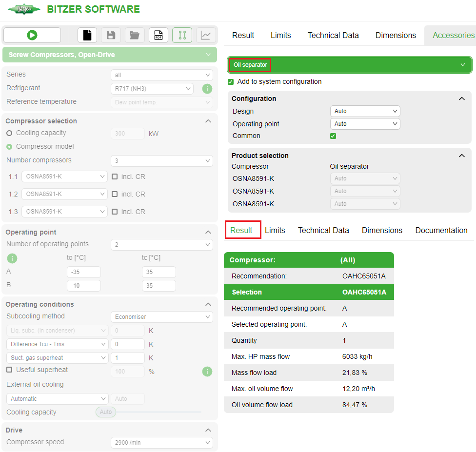Open the Limits tab below Product selection
The image size is (476, 452).
tap(275, 230)
